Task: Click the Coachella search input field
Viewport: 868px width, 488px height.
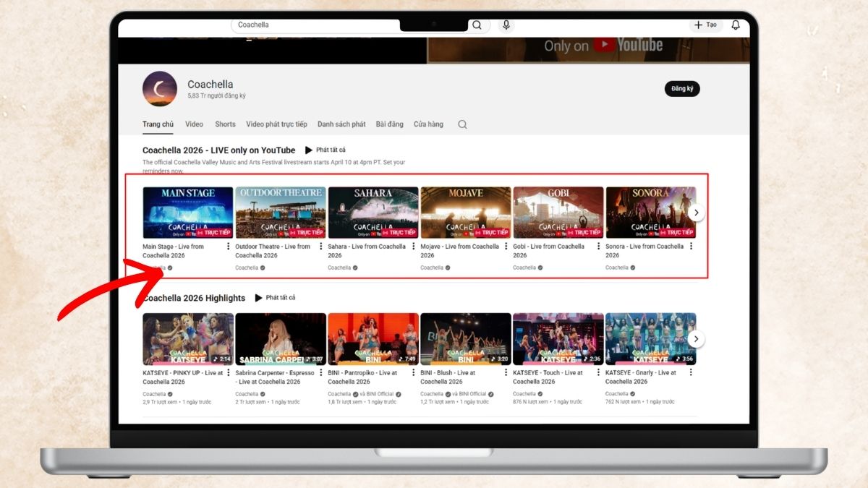Action: click(x=315, y=25)
